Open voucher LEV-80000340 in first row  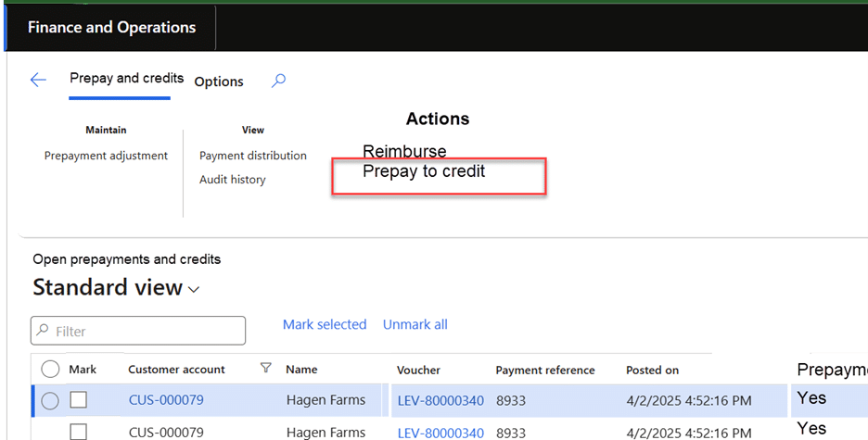(440, 400)
